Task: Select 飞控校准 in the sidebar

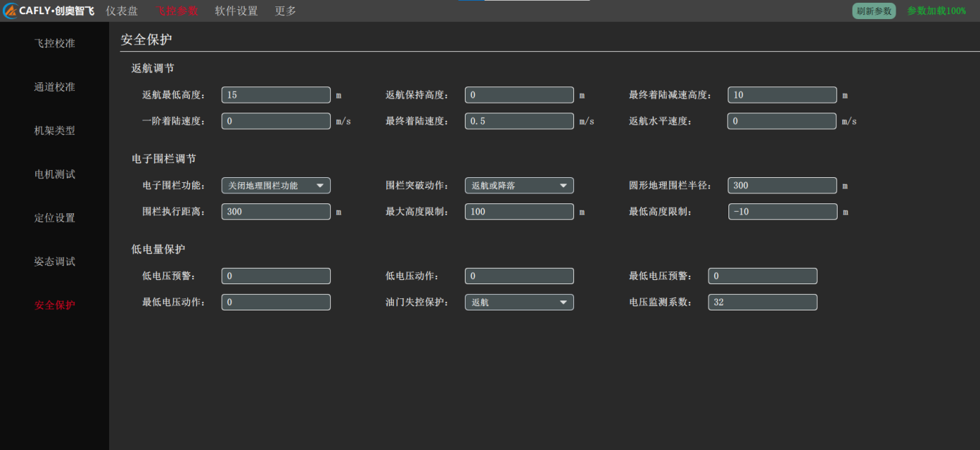Action: pyautogui.click(x=55, y=43)
